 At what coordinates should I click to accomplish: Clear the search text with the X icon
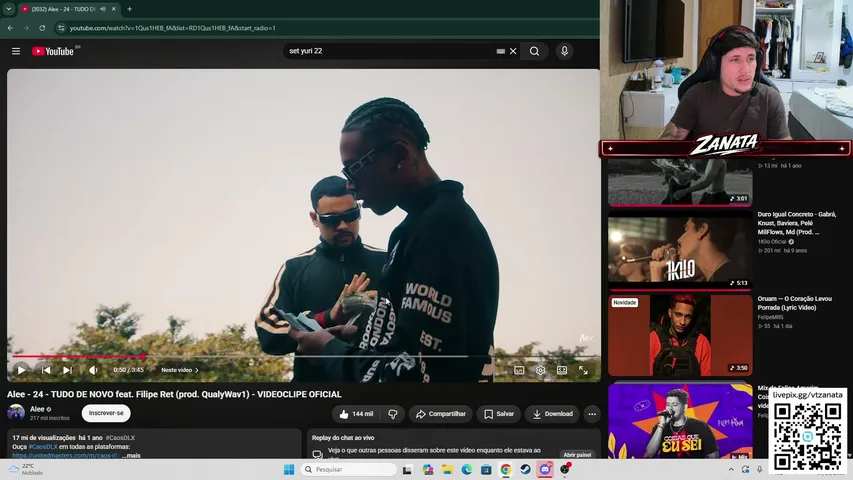pyautogui.click(x=513, y=51)
